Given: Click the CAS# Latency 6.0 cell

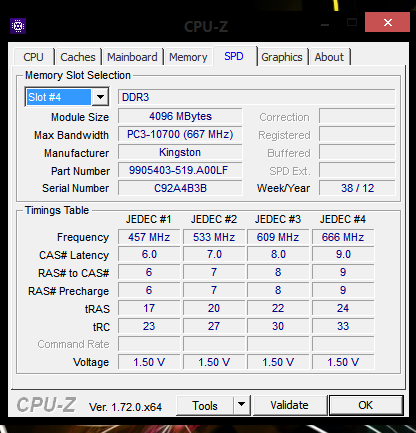Looking at the screenshot, I should coord(149,254).
